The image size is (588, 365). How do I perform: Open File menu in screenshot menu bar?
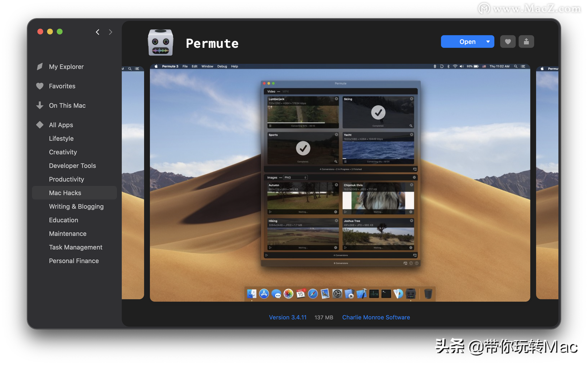(185, 66)
